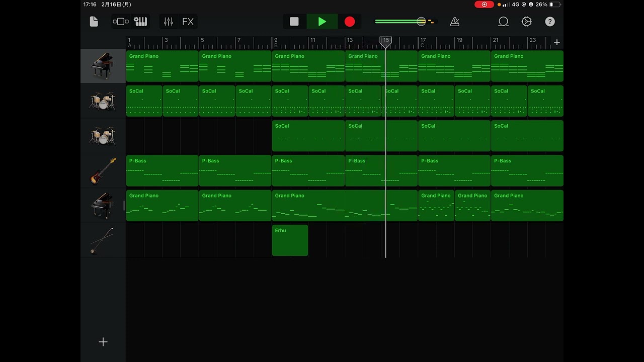Add song section with ruler plus button
Image resolution: width=644 pixels, height=362 pixels.
point(556,42)
